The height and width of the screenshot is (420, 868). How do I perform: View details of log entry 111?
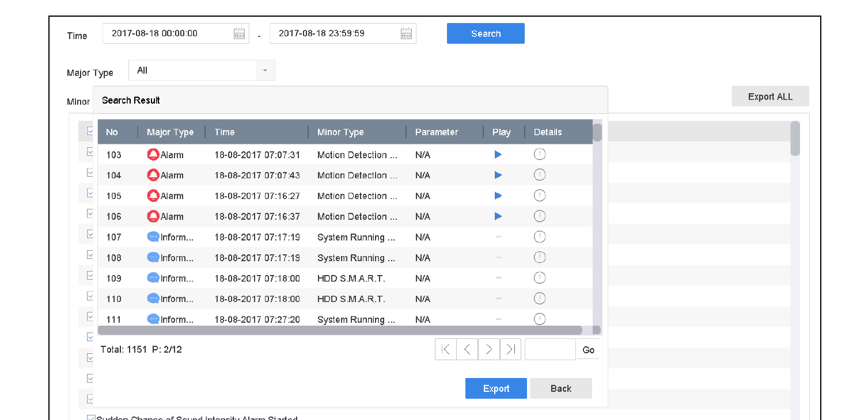(540, 319)
